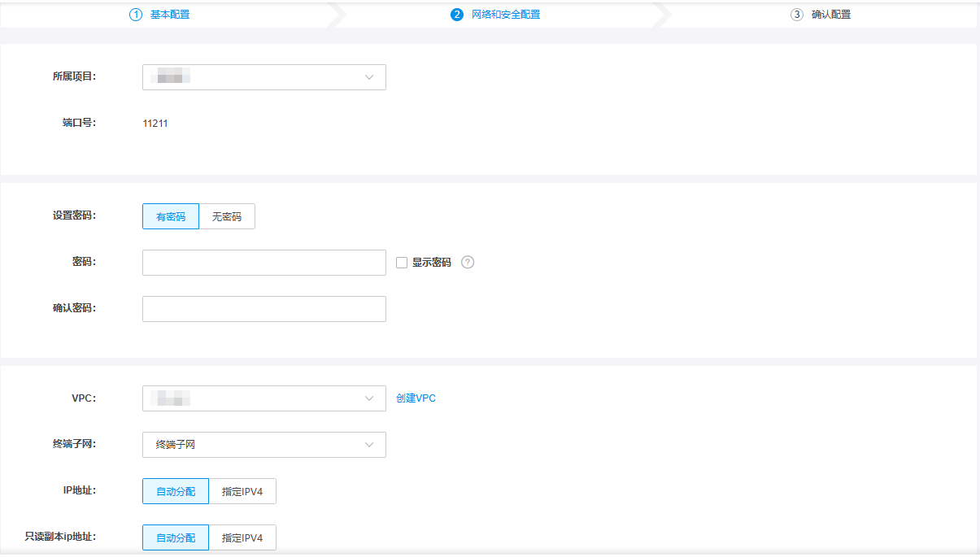Select the 有密码 option

[171, 216]
